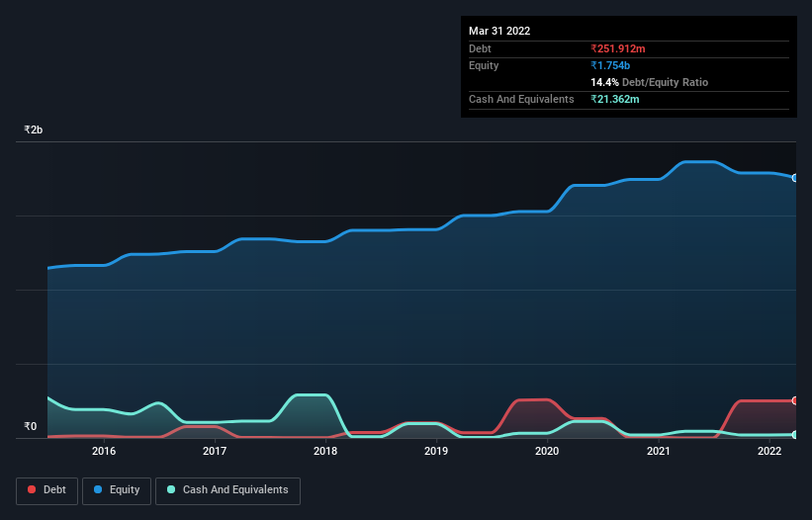Click the red Debt legend dot
This screenshot has width=812, height=520.
pyautogui.click(x=32, y=489)
